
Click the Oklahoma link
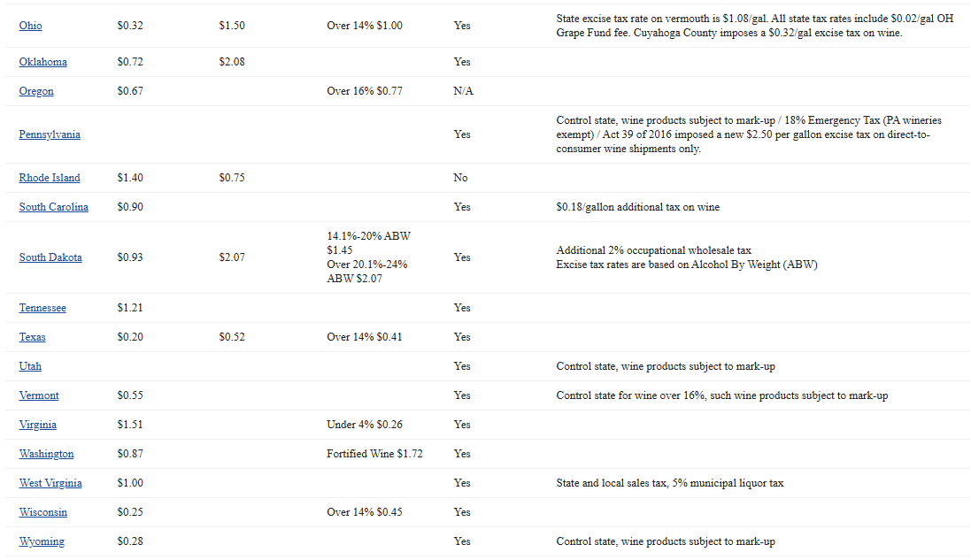[42, 62]
